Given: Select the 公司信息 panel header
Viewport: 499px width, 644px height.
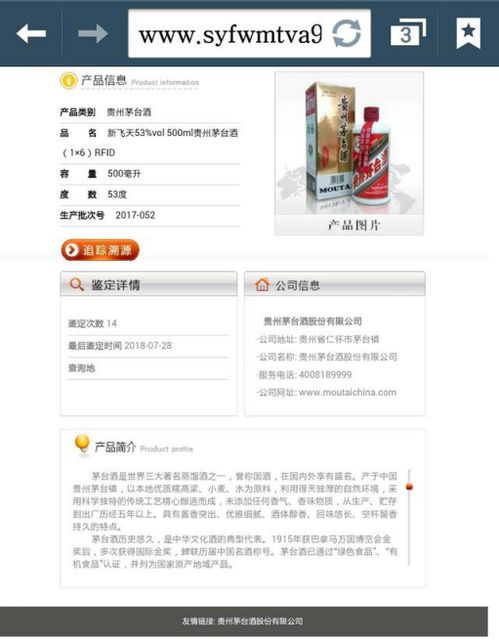Looking at the screenshot, I should click(335, 284).
